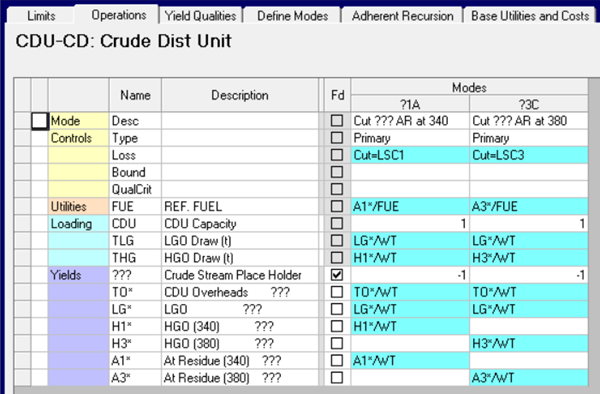Click the Controls section label
Image resolution: width=600 pixels, height=394 pixels.
[x=78, y=138]
